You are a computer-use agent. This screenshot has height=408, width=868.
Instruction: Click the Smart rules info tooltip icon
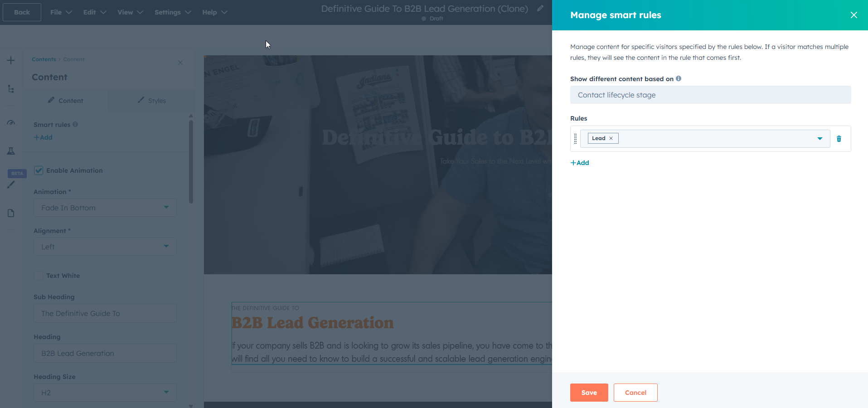[75, 124]
